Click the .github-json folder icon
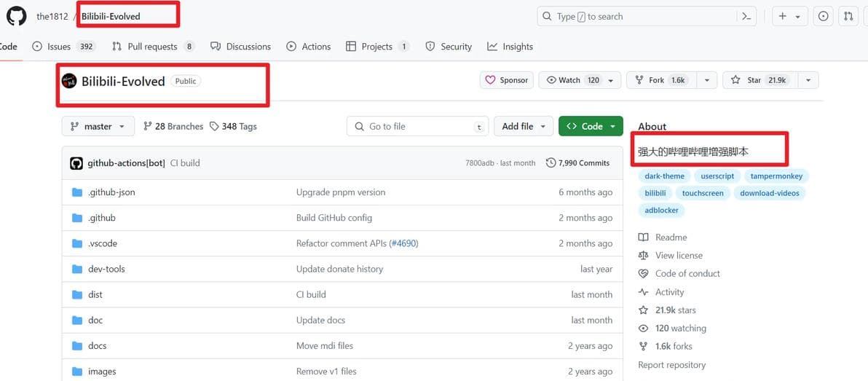This screenshot has height=381, width=868. click(x=77, y=193)
